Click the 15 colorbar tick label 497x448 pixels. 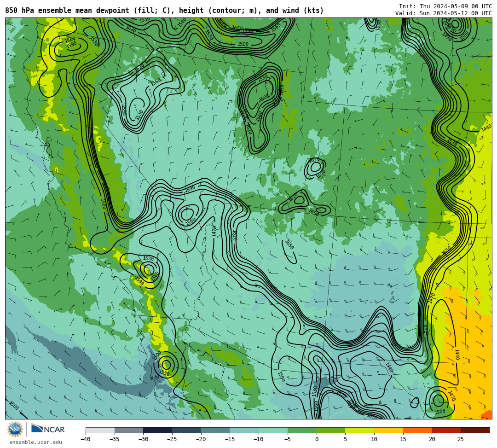[403, 439]
